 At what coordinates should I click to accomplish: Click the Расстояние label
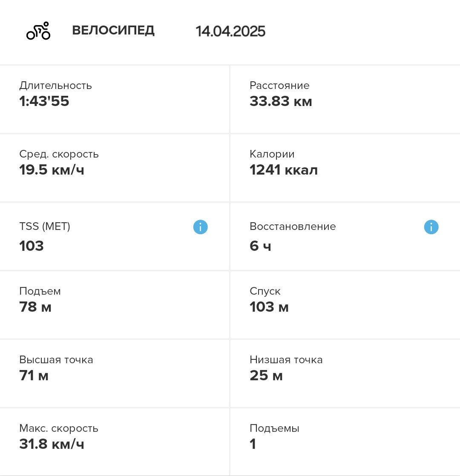(280, 85)
